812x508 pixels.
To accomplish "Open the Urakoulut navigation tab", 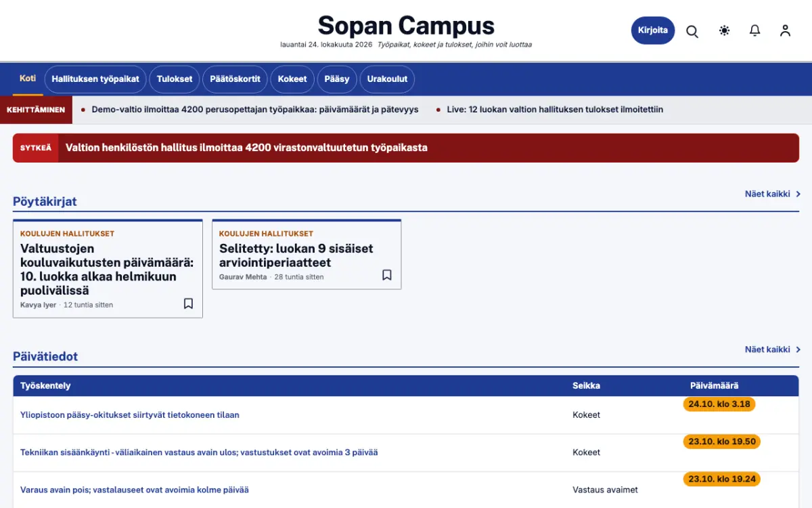I will coord(388,79).
